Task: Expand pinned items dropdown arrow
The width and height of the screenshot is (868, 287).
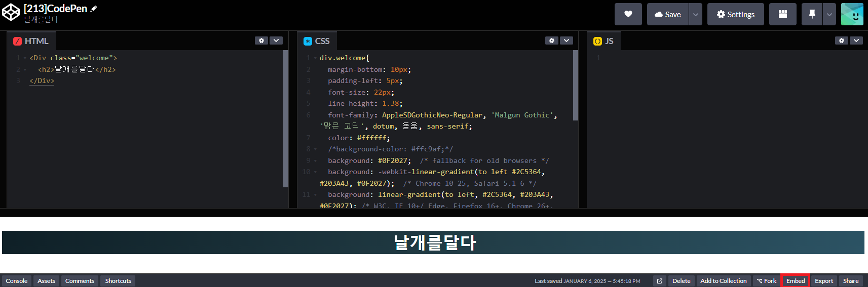Action: pyautogui.click(x=829, y=14)
